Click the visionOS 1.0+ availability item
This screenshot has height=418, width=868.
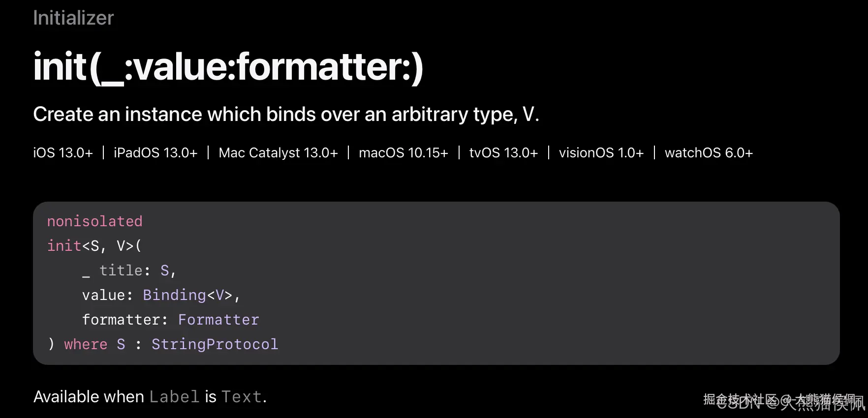pyautogui.click(x=601, y=153)
